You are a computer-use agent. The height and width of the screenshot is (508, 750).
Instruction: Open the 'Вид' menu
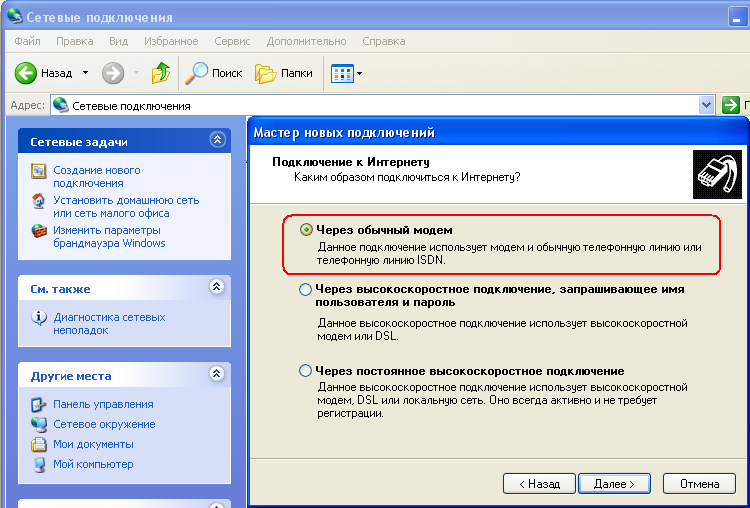(x=118, y=41)
